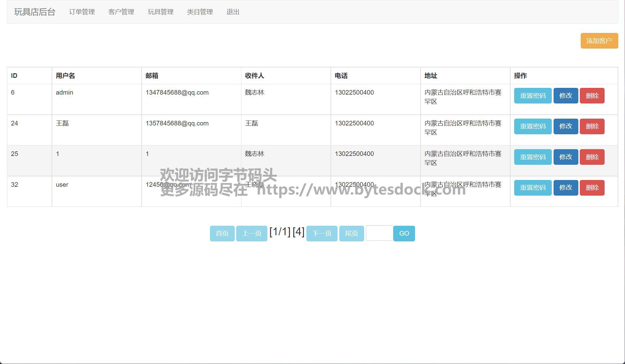Screen dimensions: 625x364
Task: Open the 订单管理 menu item
Action: click(x=82, y=12)
